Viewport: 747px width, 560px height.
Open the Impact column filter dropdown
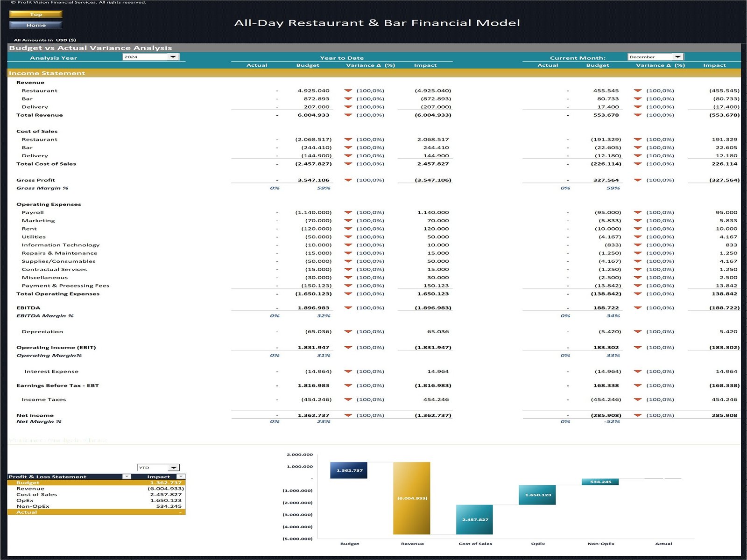pyautogui.click(x=180, y=476)
